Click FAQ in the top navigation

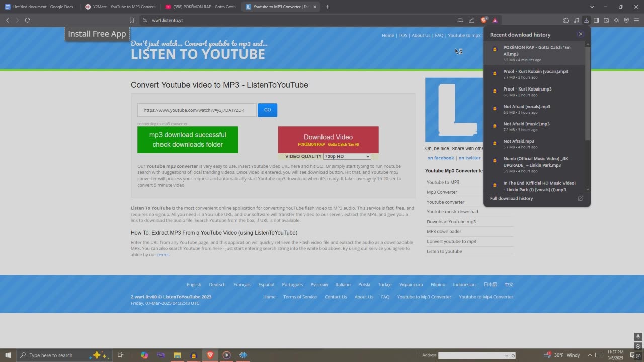(439, 35)
